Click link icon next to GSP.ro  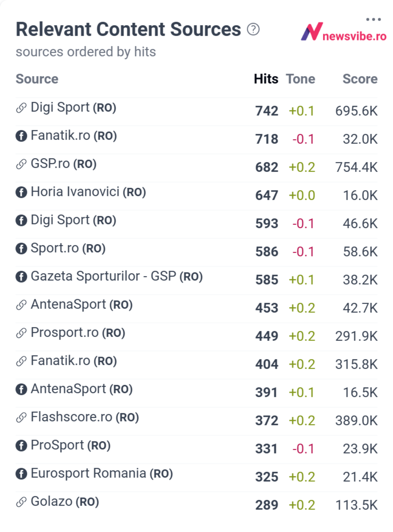(x=21, y=164)
